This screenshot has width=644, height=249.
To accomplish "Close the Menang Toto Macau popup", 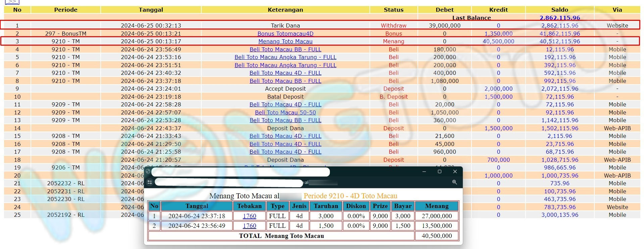I will (x=455, y=171).
